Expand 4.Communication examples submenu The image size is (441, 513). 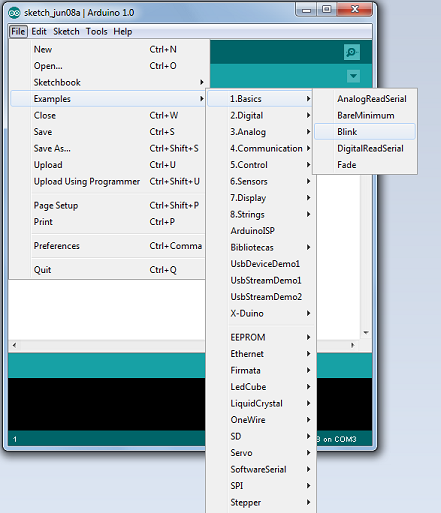(260, 148)
